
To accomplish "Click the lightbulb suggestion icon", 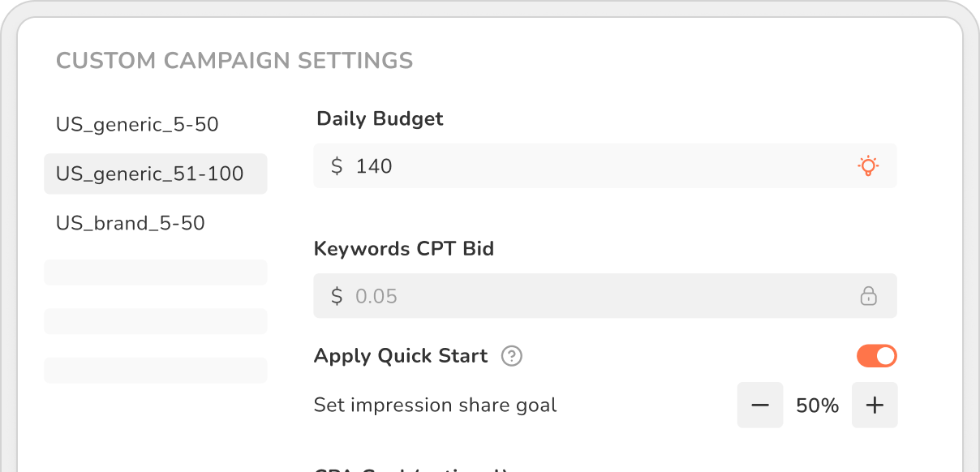I will tap(868, 166).
